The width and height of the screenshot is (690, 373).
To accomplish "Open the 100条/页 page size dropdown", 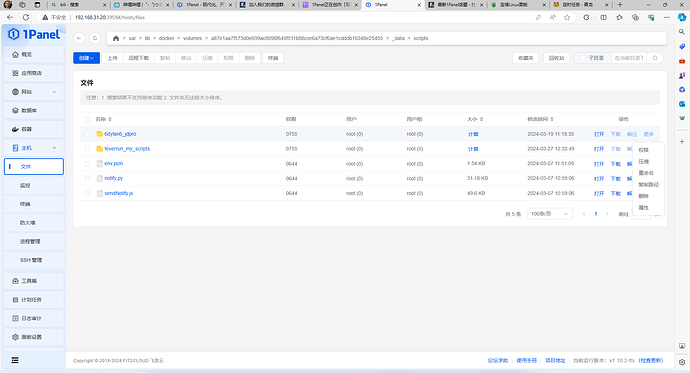I will (x=550, y=214).
